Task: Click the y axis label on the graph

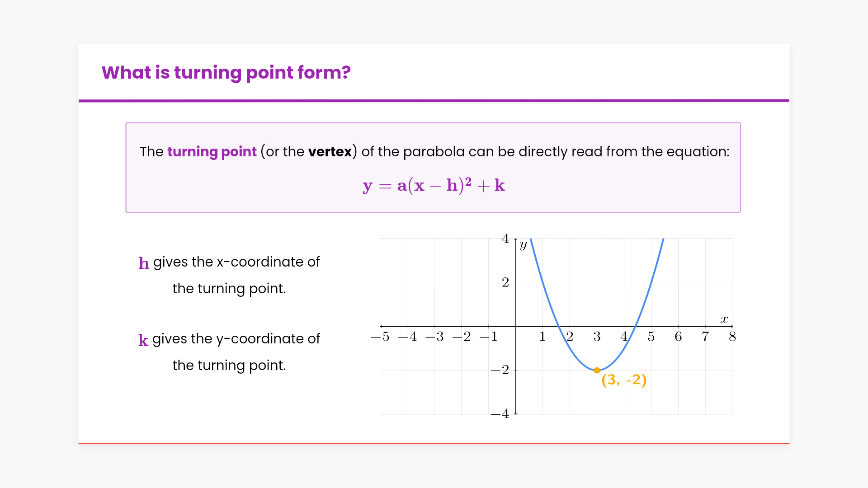Action: [x=523, y=245]
